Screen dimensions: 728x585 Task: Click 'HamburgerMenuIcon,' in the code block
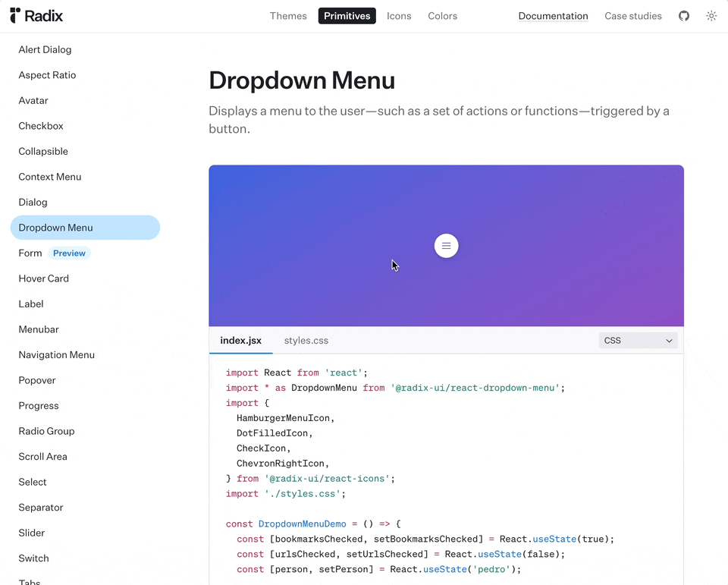coord(286,418)
